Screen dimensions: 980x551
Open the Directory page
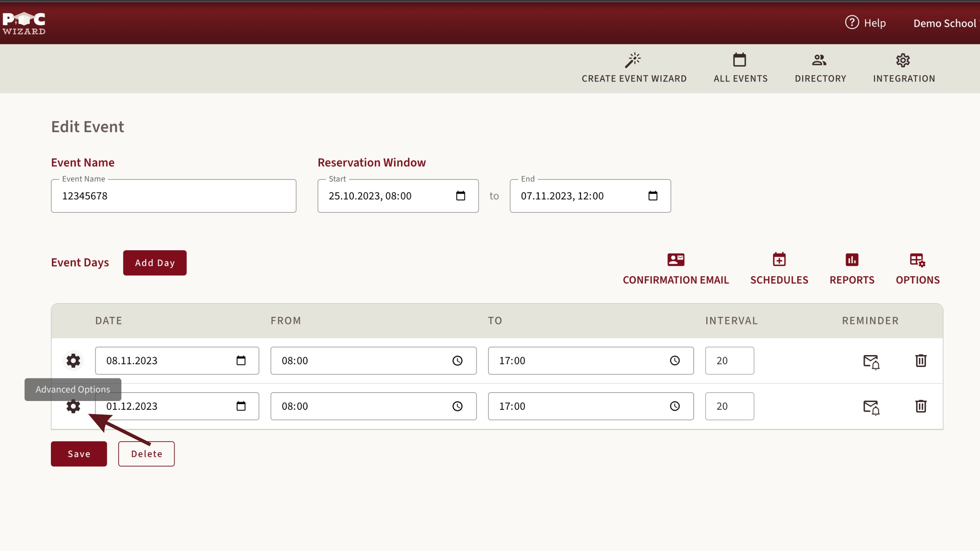coord(820,68)
